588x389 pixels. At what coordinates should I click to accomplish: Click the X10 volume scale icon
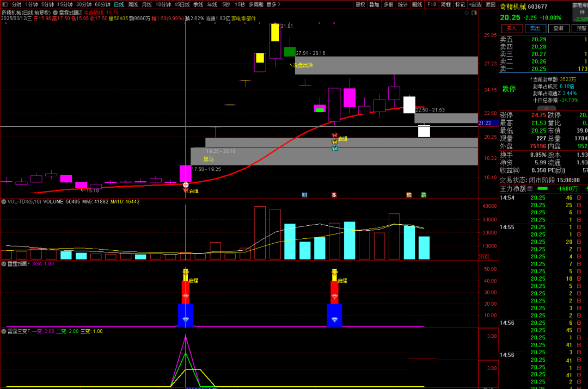tap(483, 257)
